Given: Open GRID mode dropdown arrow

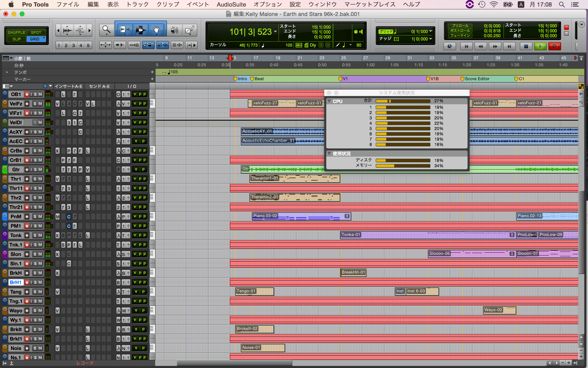Looking at the screenshot, I should pyautogui.click(x=44, y=38).
